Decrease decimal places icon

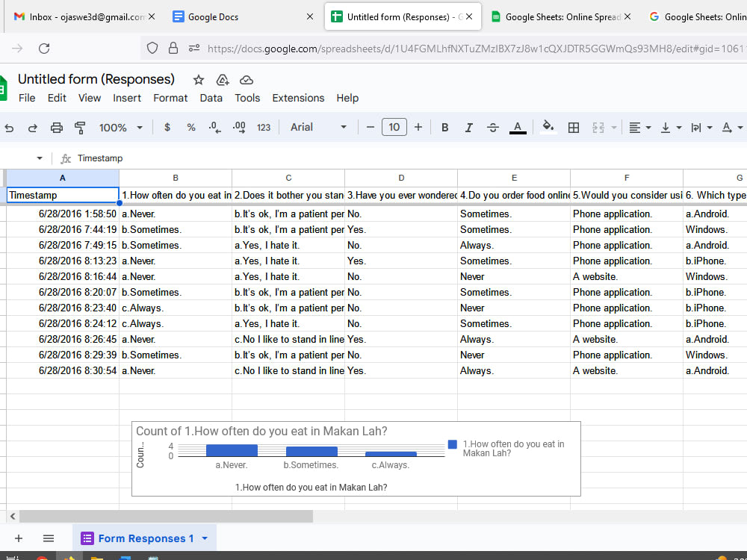coord(215,128)
